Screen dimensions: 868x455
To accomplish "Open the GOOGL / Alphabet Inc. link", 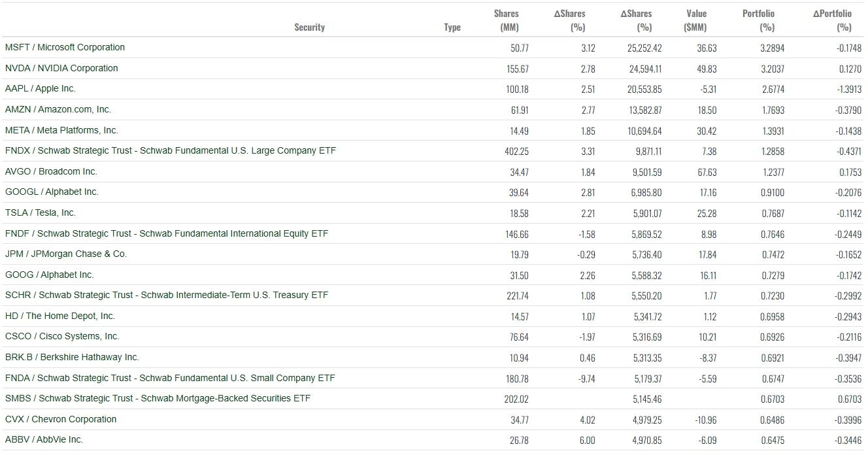I will click(52, 192).
